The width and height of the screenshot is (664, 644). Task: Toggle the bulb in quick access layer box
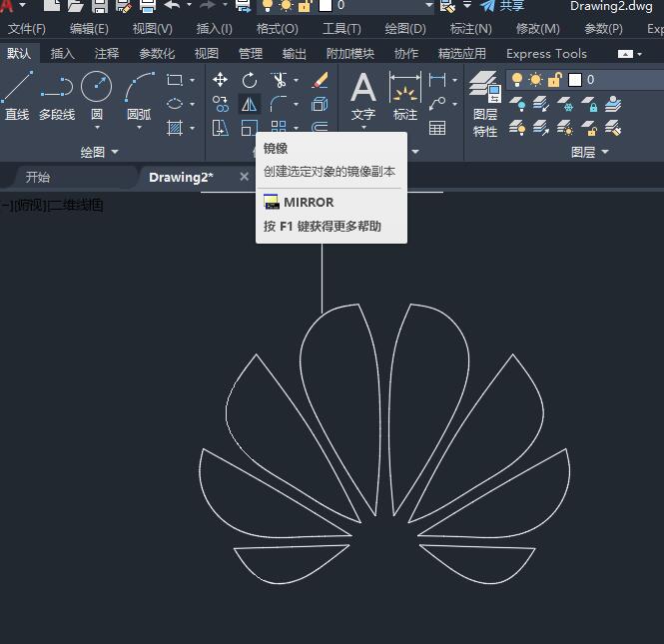click(x=268, y=5)
